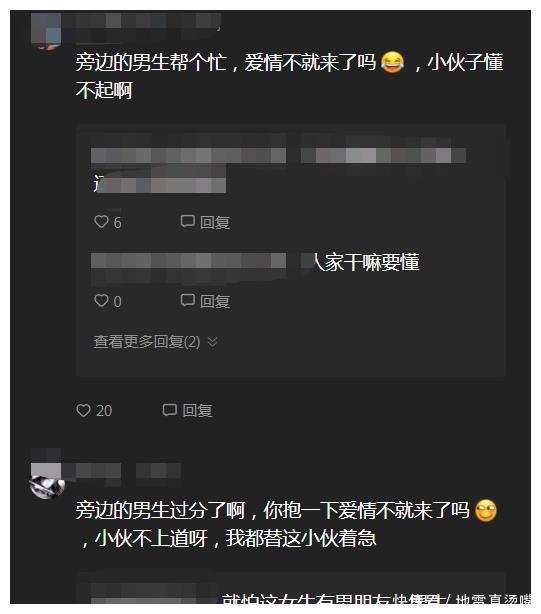Open the first commenter's blurred avatar

tap(46, 31)
